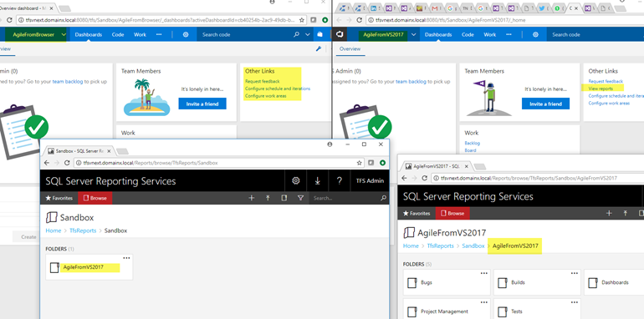Open Code hub in AgileFromBrowser window

[118, 35]
